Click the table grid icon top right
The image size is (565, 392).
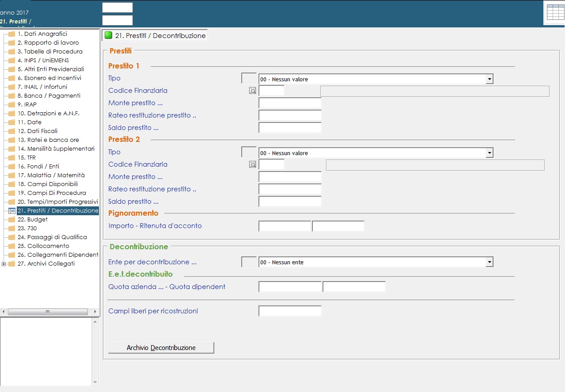coord(555,12)
